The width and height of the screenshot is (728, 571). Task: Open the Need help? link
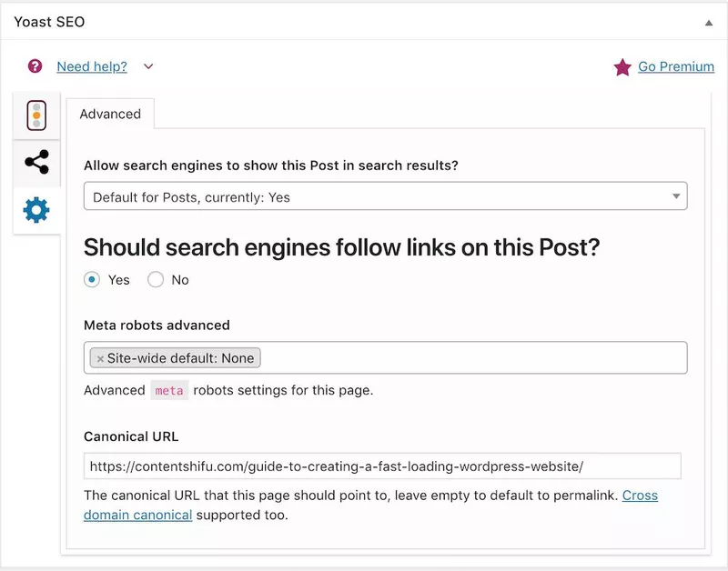click(x=92, y=66)
